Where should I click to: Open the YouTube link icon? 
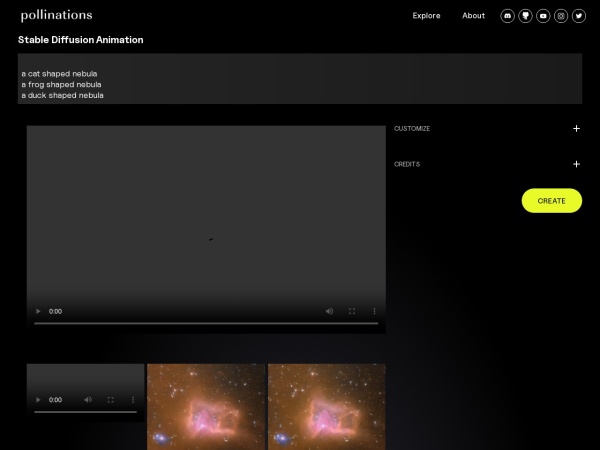[x=543, y=16]
